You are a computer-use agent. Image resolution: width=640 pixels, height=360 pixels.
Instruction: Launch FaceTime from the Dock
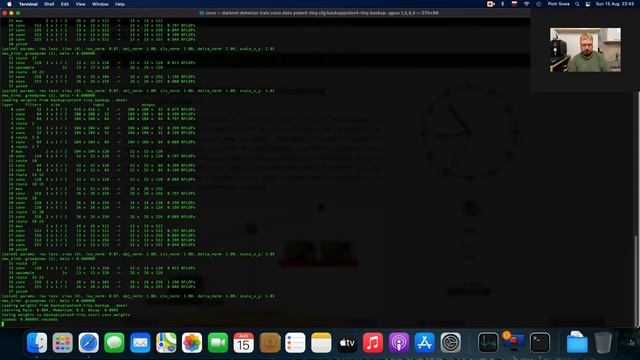[x=218, y=342]
